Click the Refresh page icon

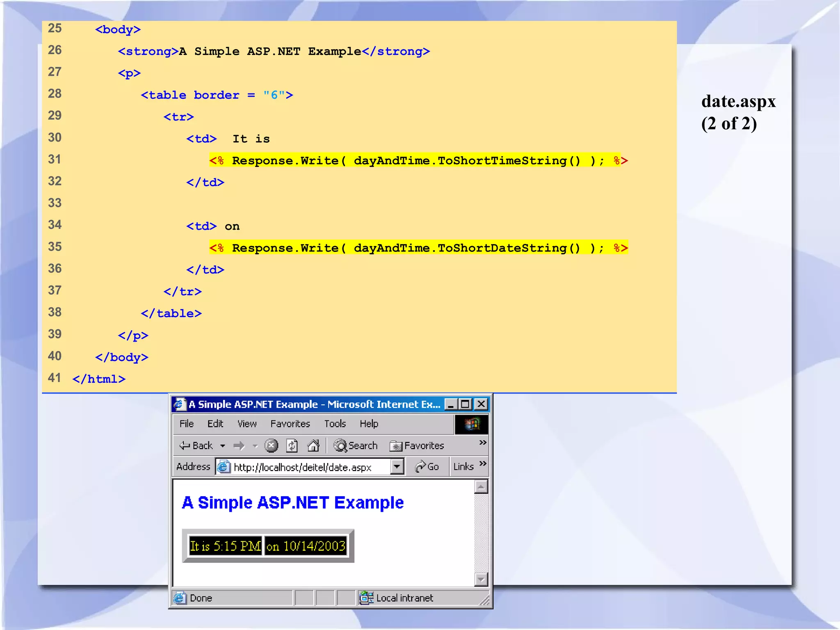coord(292,445)
